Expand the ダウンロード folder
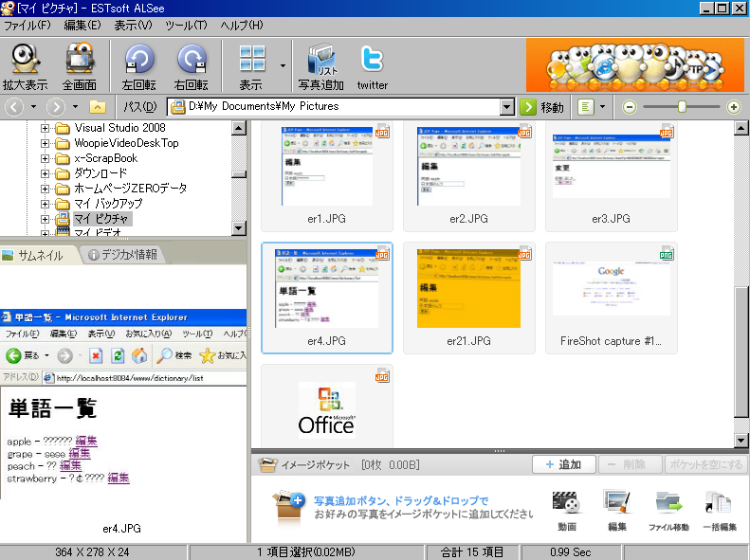Viewport: 750px width, 560px height. [x=45, y=174]
